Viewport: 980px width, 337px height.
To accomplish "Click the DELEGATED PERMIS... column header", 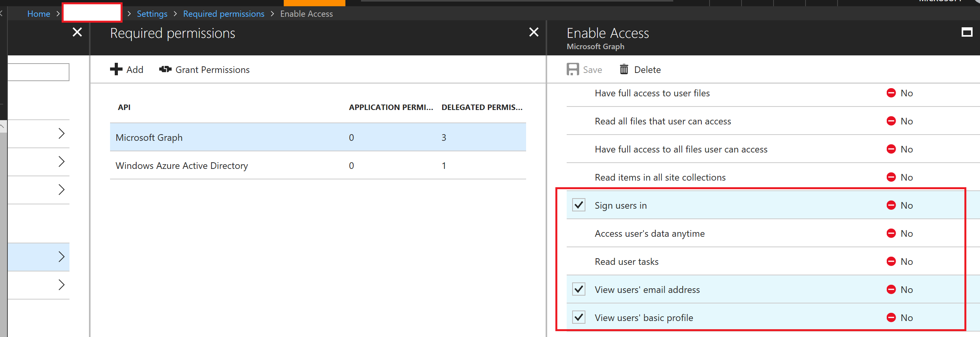I will (482, 107).
